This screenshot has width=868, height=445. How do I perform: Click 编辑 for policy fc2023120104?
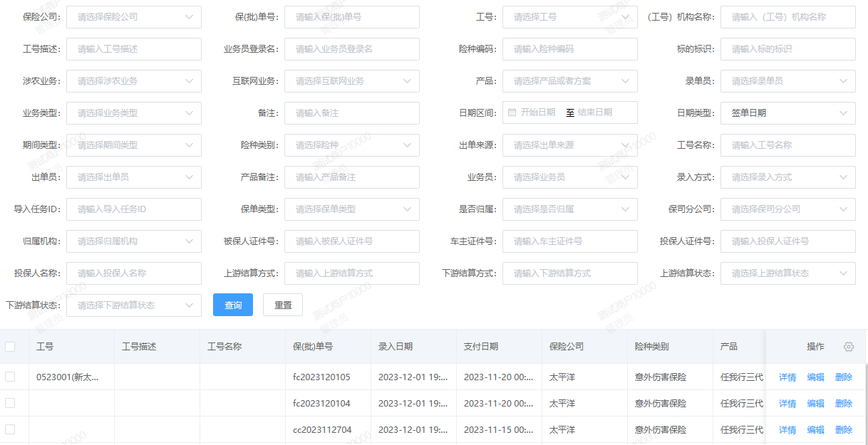[815, 404]
